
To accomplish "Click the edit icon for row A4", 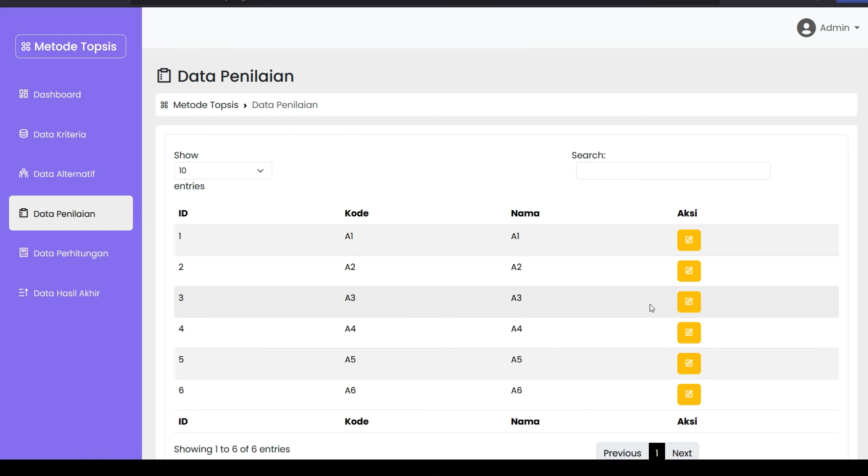I will click(689, 333).
